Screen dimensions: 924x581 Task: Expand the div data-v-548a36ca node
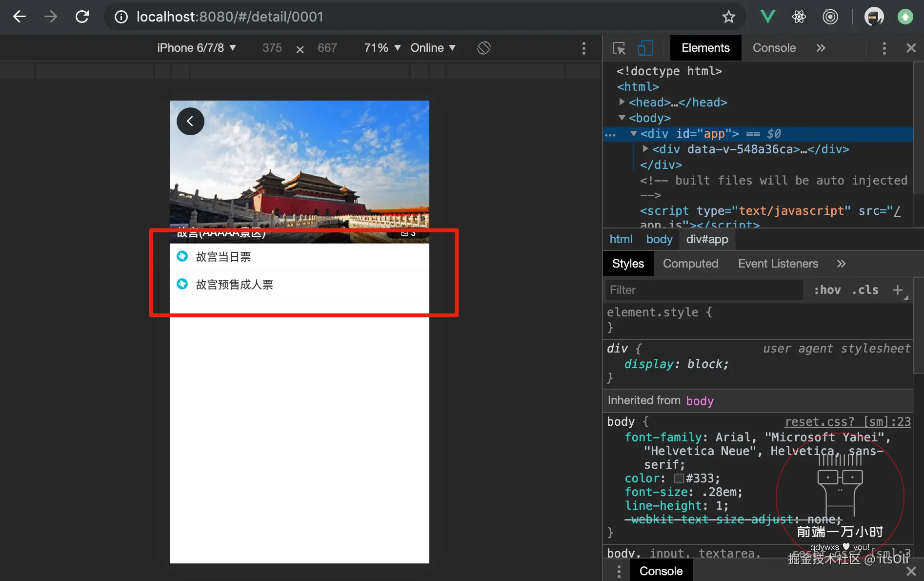(645, 149)
